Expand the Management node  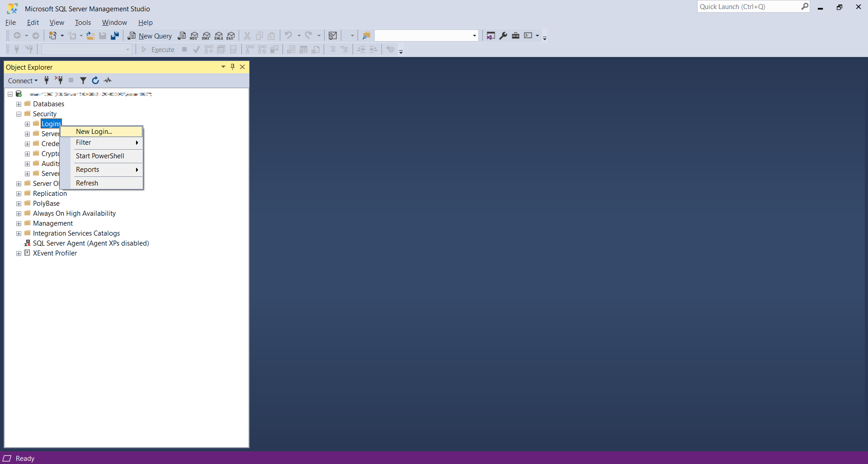tap(19, 223)
